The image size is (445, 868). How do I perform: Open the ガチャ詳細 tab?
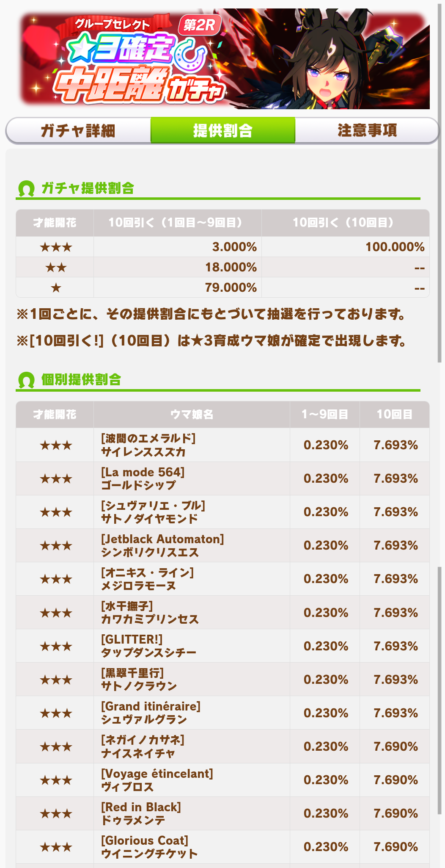pyautogui.click(x=78, y=130)
